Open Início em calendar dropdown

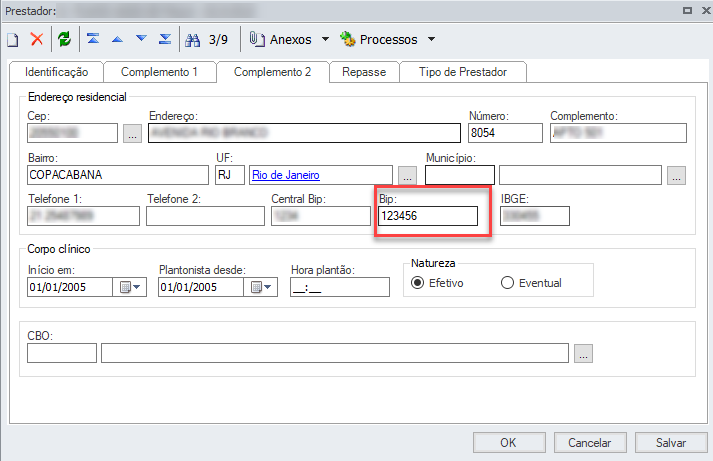(x=130, y=287)
